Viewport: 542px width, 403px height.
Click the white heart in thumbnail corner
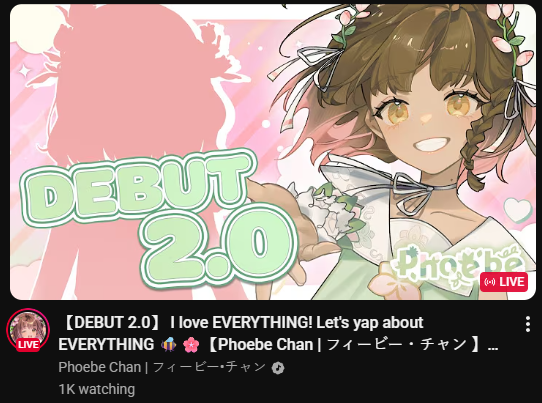517,209
